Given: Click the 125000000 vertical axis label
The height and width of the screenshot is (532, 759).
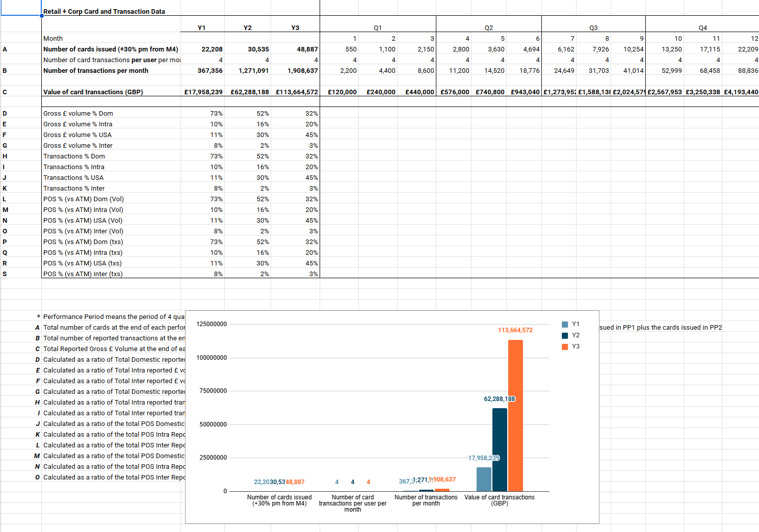Looking at the screenshot, I should tap(212, 324).
